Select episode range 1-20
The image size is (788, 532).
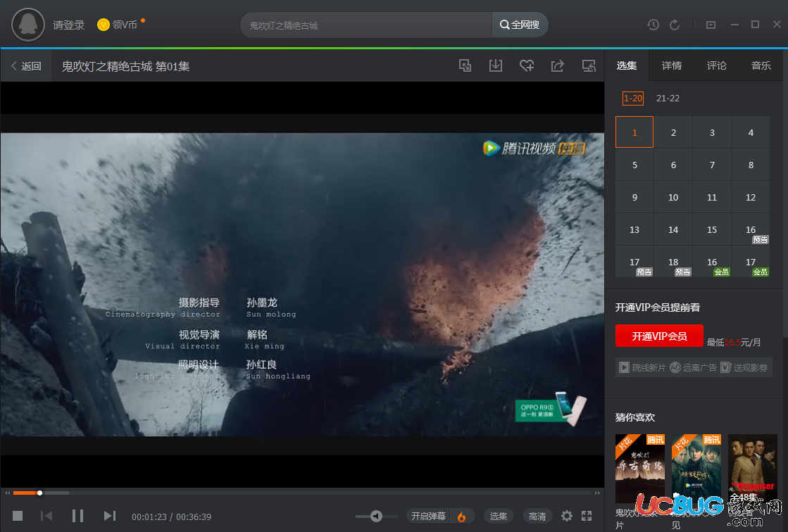point(633,99)
